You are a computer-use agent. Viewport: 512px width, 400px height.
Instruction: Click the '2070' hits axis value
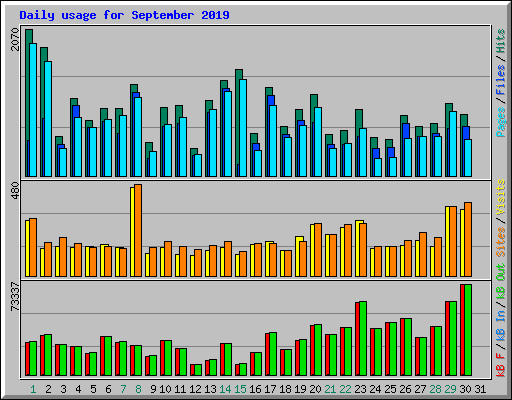[x=15, y=39]
